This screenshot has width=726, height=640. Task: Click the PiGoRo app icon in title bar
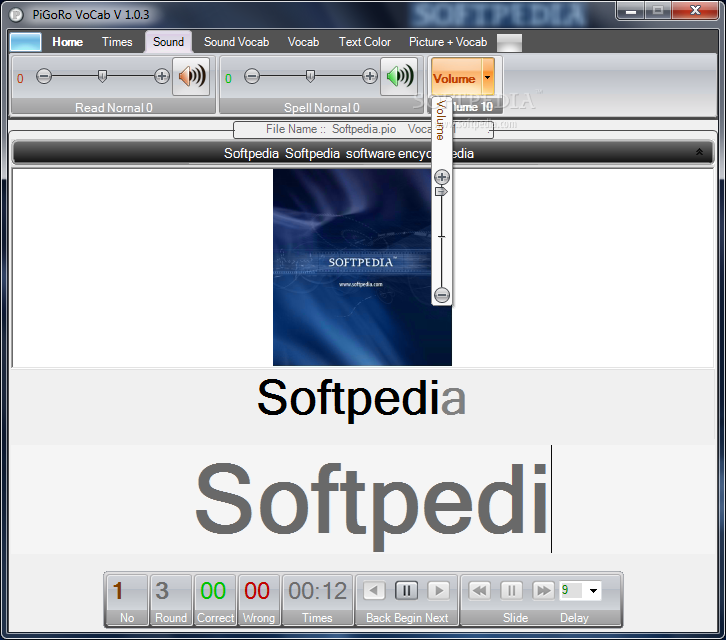click(x=16, y=15)
